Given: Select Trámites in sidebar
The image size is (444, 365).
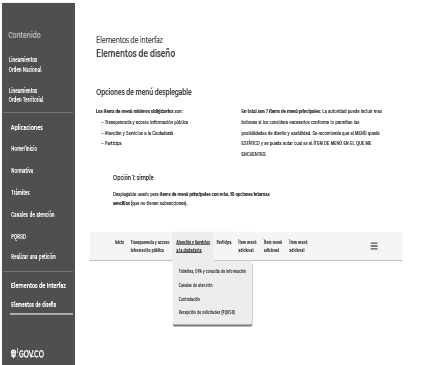Looking at the screenshot, I should [x=20, y=192].
